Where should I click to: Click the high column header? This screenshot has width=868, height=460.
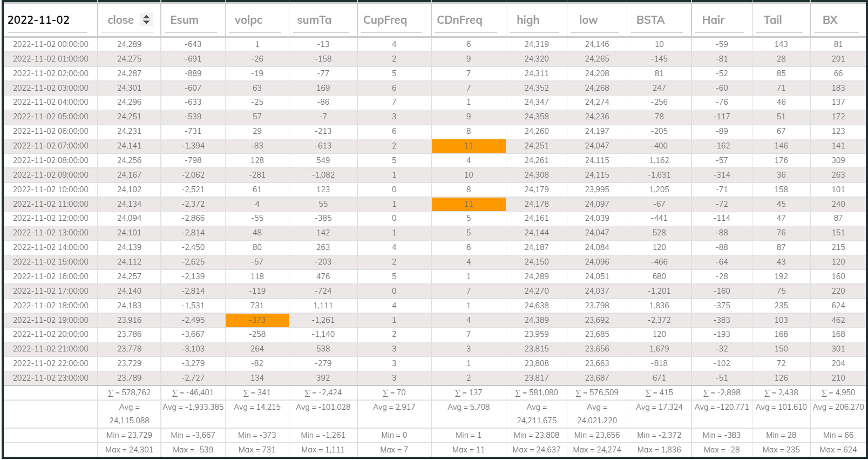coord(528,20)
